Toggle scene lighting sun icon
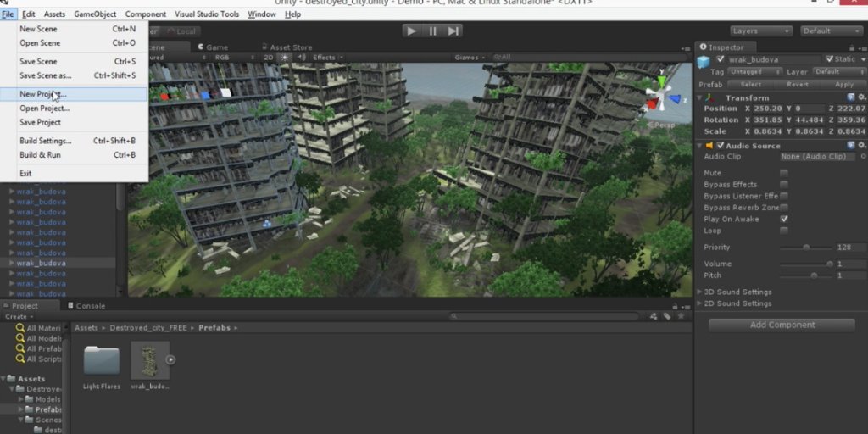Screen dimensions: 868x434 (285, 57)
